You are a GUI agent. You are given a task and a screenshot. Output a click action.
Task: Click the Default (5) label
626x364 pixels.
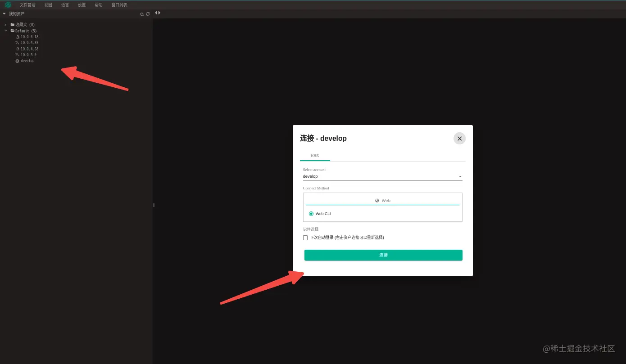26,31
